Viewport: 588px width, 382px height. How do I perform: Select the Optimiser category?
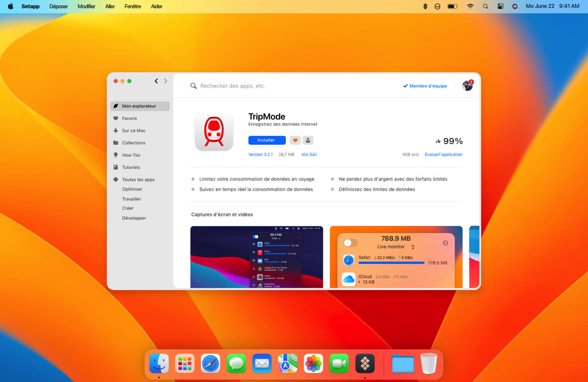coord(132,189)
